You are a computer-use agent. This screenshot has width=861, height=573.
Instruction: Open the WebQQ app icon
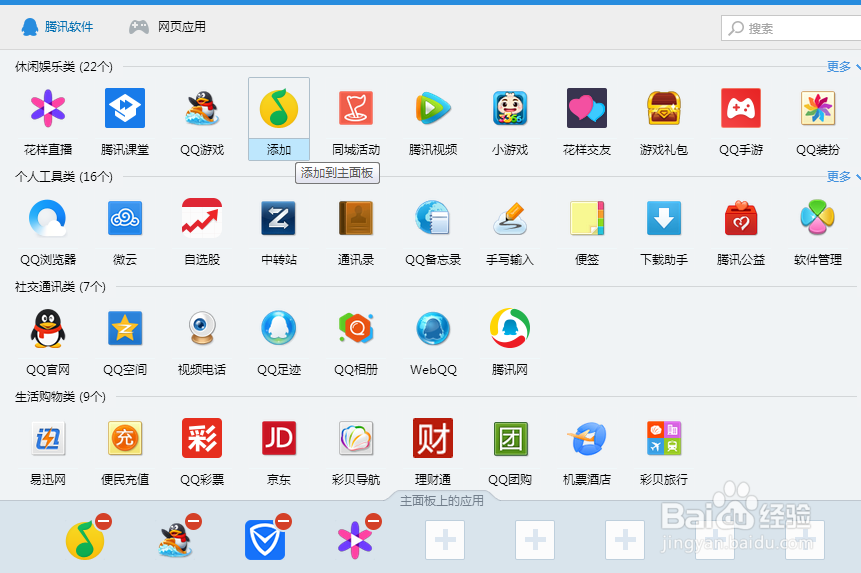[433, 328]
